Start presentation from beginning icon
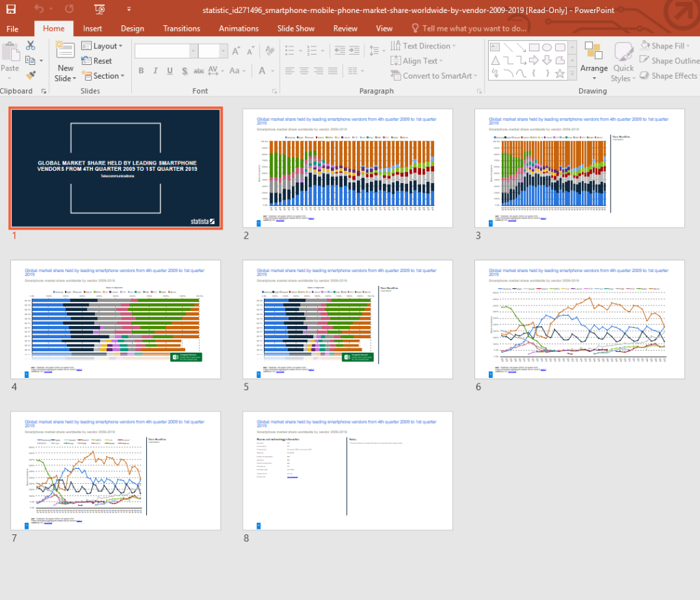 coord(100,10)
